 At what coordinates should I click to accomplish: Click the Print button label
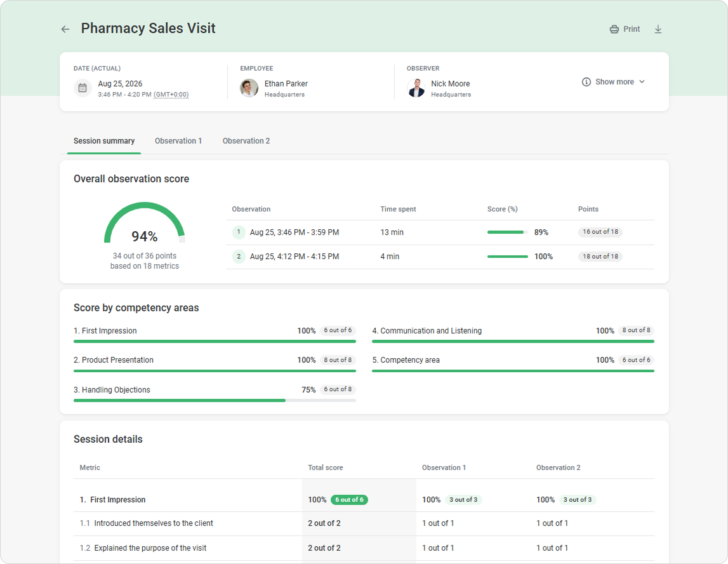[x=632, y=29]
